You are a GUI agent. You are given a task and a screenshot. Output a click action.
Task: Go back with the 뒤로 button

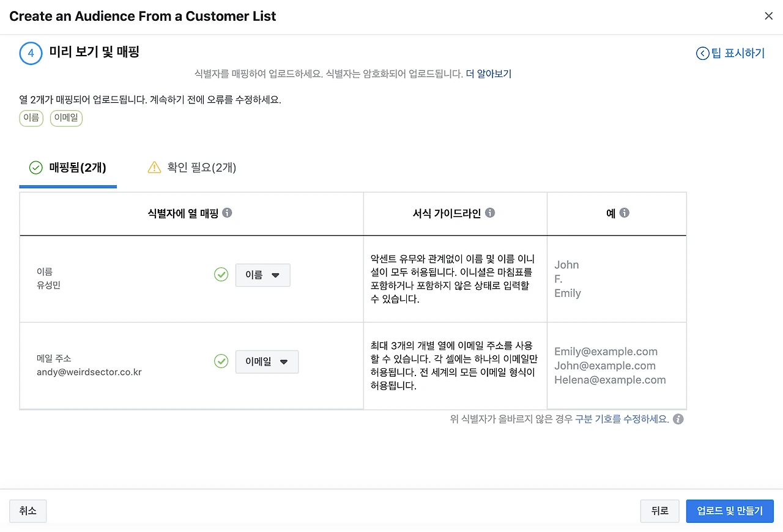(x=659, y=511)
